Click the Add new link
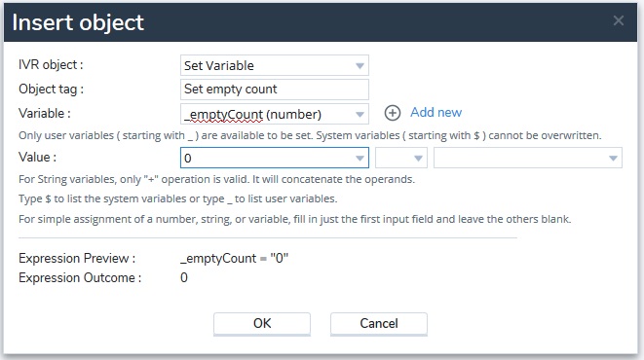644x360 pixels. point(436,112)
